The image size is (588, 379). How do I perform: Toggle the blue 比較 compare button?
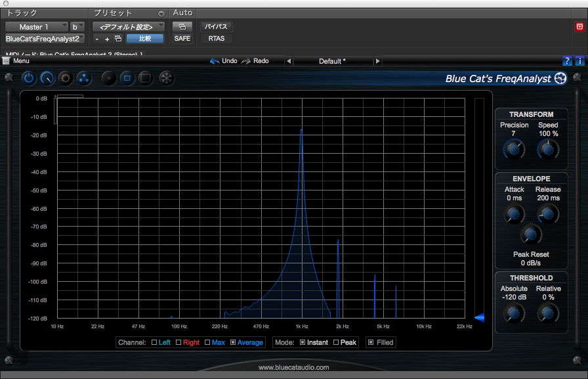click(x=145, y=39)
